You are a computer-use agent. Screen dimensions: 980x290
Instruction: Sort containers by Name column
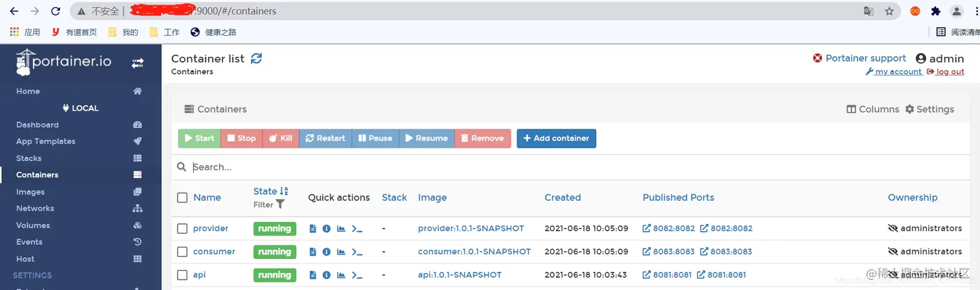click(x=207, y=197)
